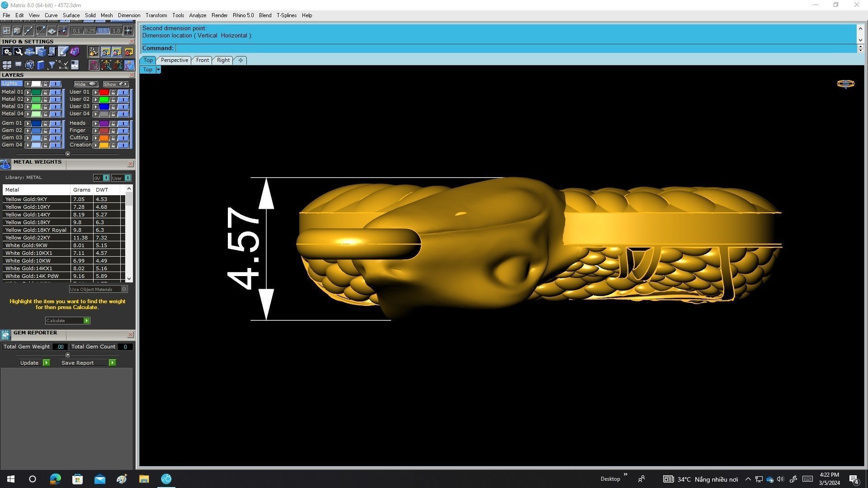Click the viewport orientation ring icon
The image size is (868, 488).
click(845, 84)
